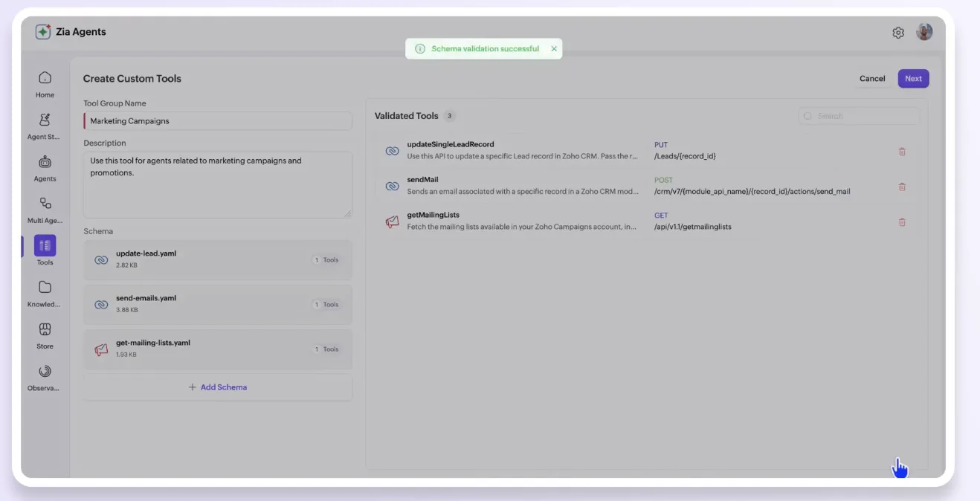The image size is (980, 501).
Task: Click the megaphone icon beside getMailingLists
Action: pyautogui.click(x=392, y=222)
